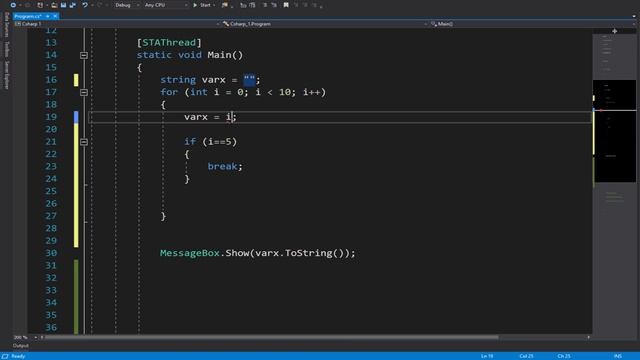Click the Ch 25 status bar entry
The image size is (640, 360).
click(x=564, y=356)
